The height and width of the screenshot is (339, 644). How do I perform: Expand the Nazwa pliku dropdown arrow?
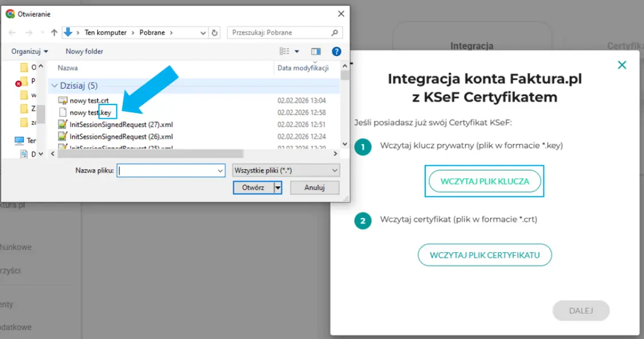click(x=221, y=170)
